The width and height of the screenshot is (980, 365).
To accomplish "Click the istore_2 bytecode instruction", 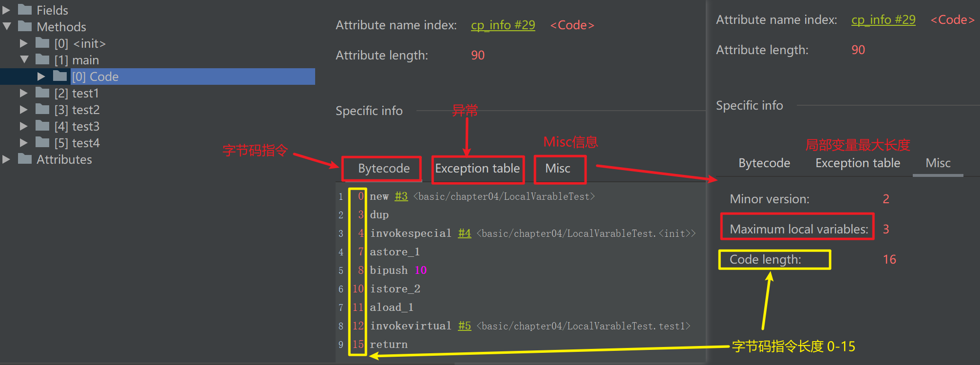I will pos(395,289).
